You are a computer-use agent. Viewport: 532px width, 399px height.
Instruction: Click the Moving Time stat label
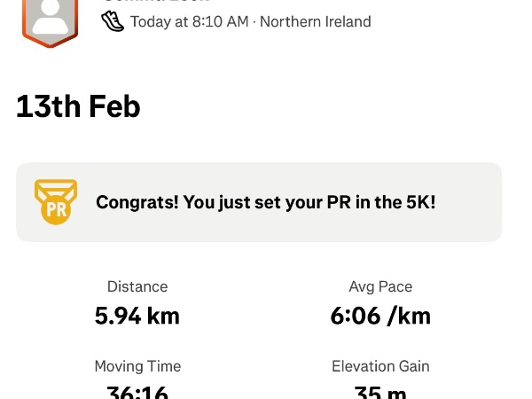pos(137,366)
